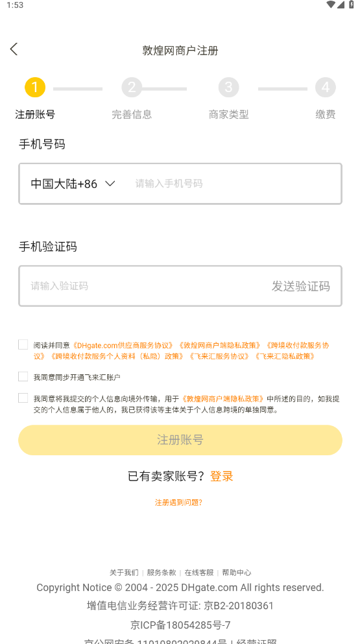The width and height of the screenshot is (360, 644).
Task: Open the 注册遇到问题? help link
Action: [x=178, y=503]
